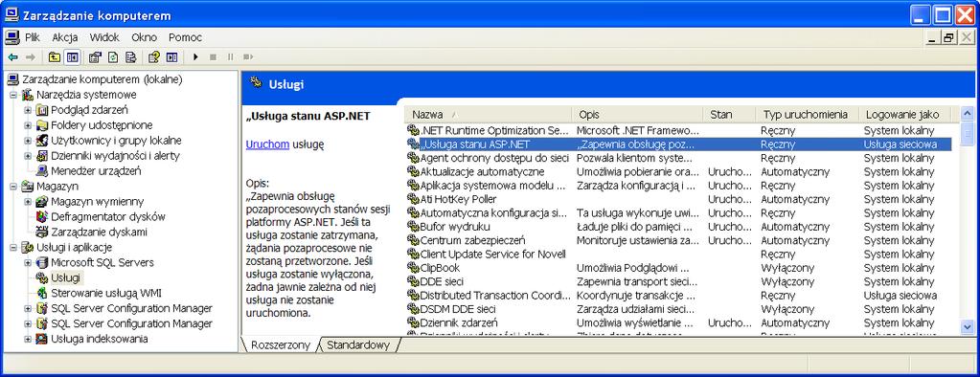Click the scrollbar up arrow in services list
980x377 pixels.
coord(967,114)
